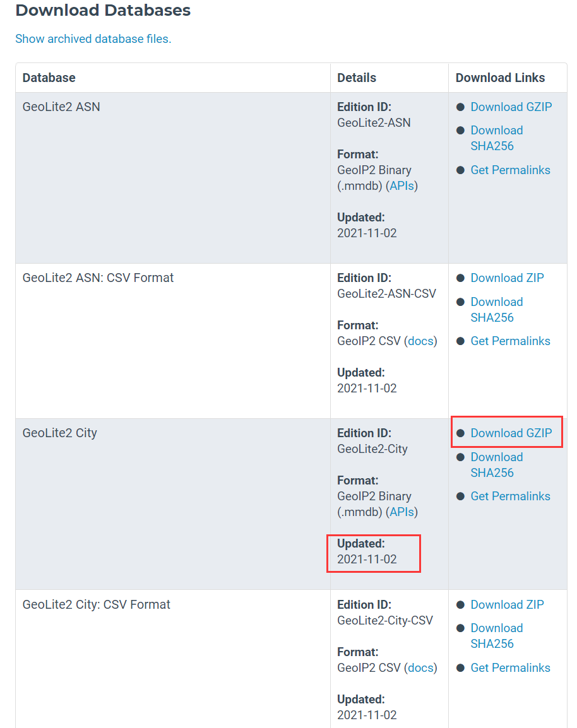Download SHA256 for GeoLite2 City
Screen dimensions: 577x728
496,465
